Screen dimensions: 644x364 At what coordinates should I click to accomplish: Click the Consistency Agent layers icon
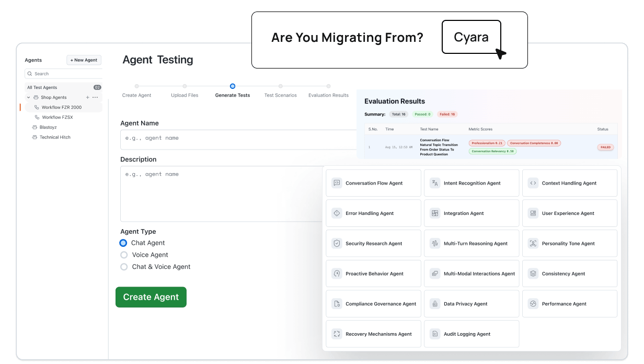pos(533,274)
